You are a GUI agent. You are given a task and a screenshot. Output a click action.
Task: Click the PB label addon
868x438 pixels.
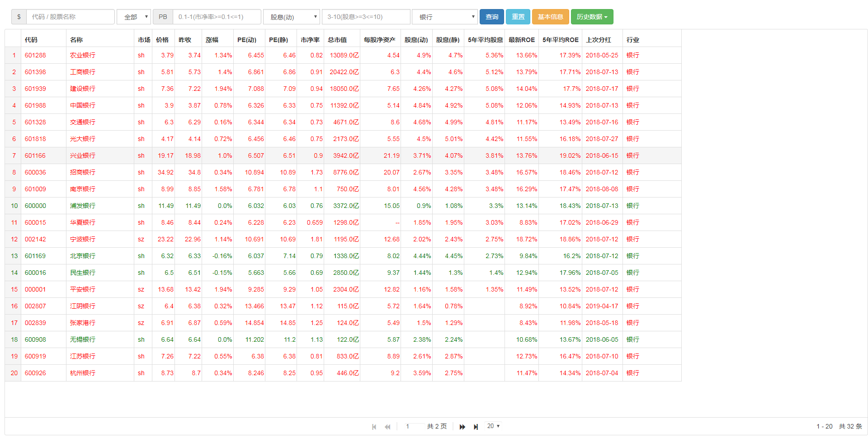tap(163, 17)
